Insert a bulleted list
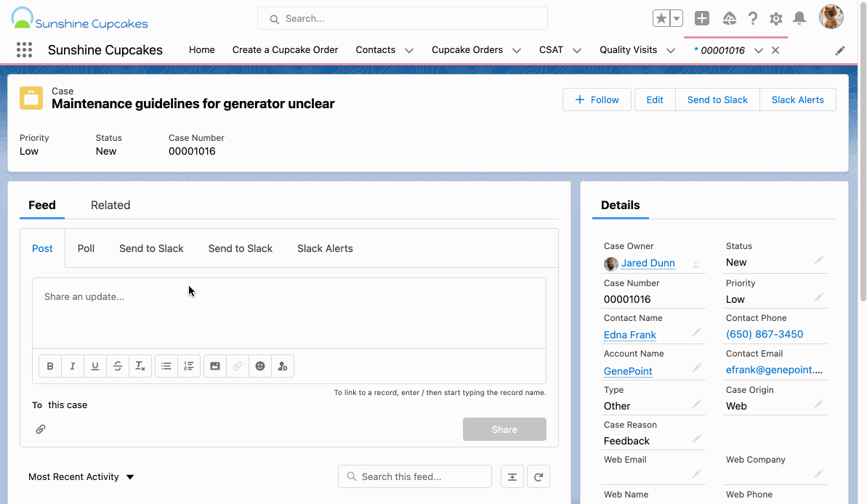 click(166, 366)
